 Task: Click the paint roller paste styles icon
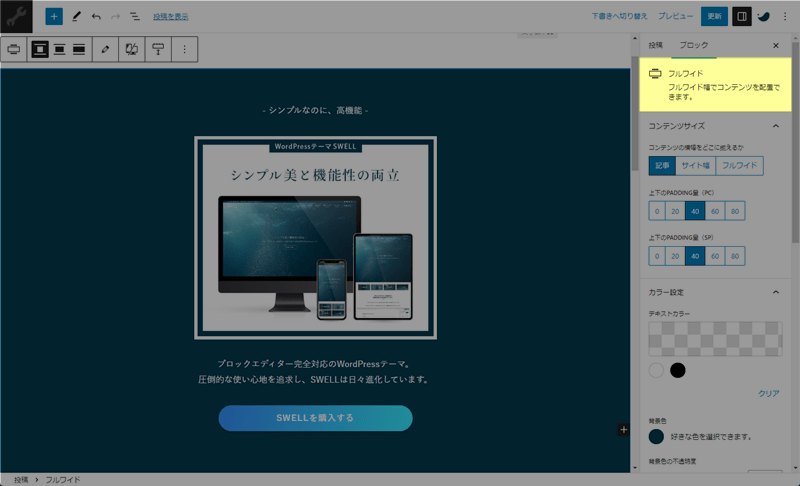tap(158, 49)
